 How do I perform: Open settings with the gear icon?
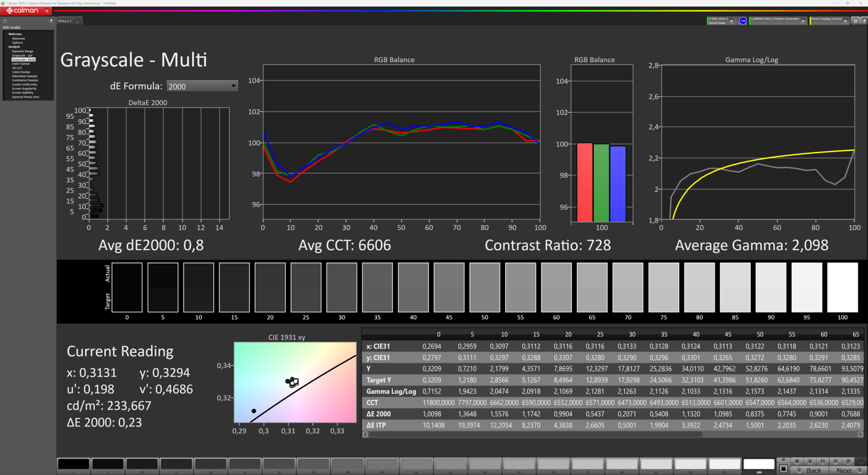[855, 21]
